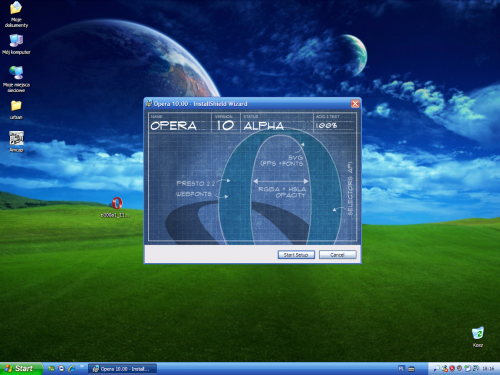This screenshot has width=500, height=375.
Task: Open the Windows Start menu
Action: (20, 369)
